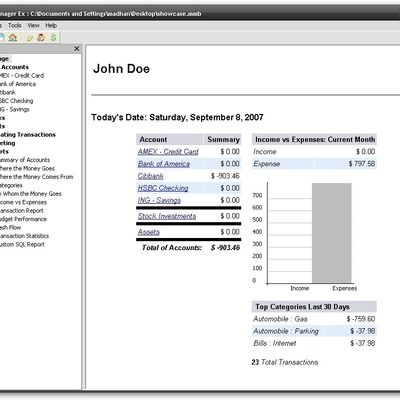The image size is (400, 400).
Task: Open the Transaction Statistics report
Action: [24, 236]
